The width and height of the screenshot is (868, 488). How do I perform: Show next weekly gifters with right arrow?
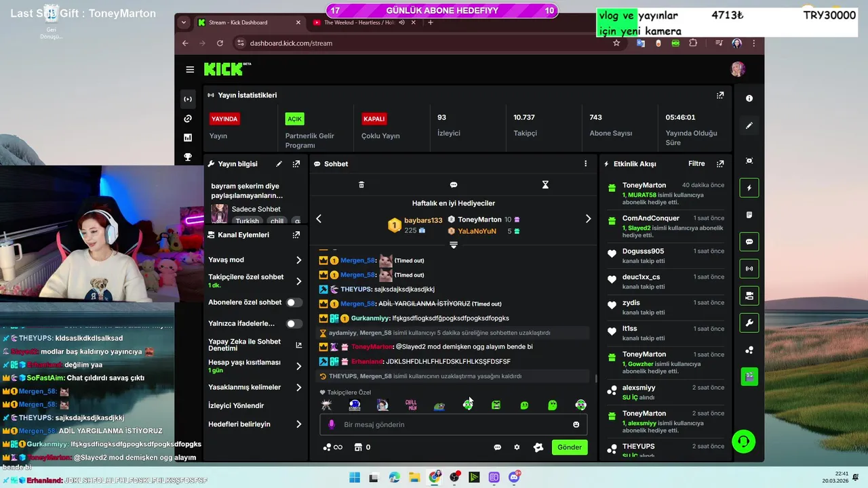pyautogui.click(x=588, y=219)
